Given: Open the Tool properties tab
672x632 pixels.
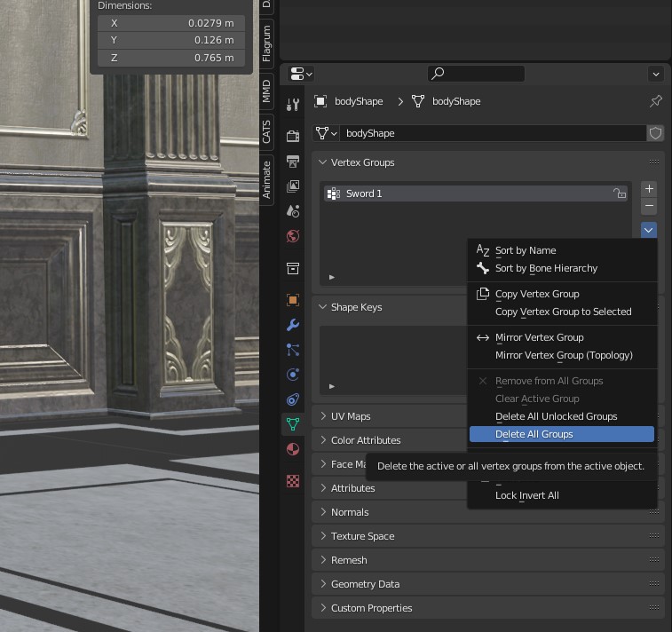Looking at the screenshot, I should tap(293, 104).
